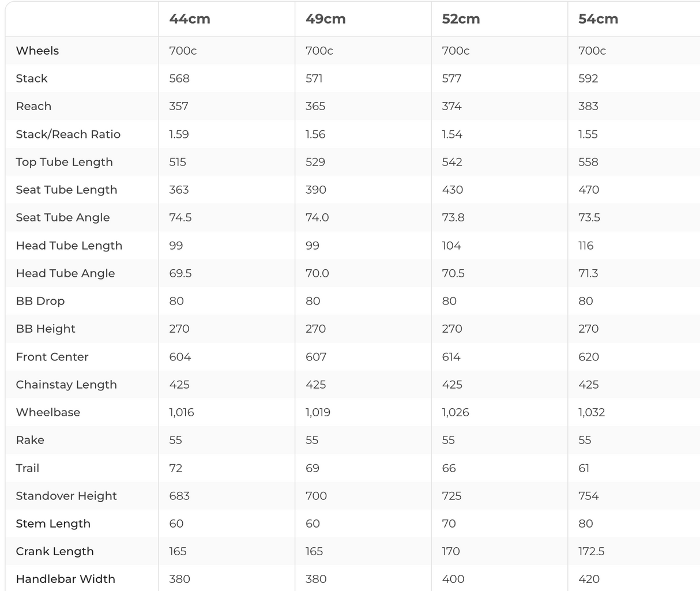Image resolution: width=700 pixels, height=591 pixels.
Task: Click the 44cm column header
Action: click(x=190, y=19)
